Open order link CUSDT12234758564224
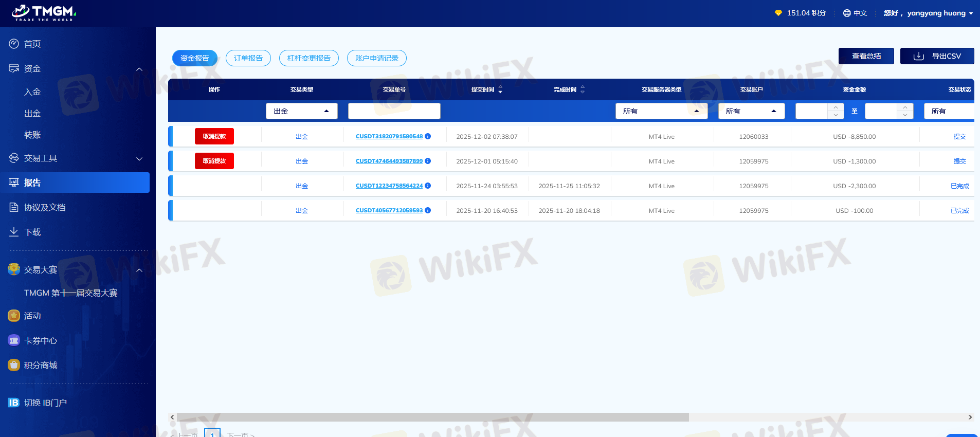This screenshot has height=437, width=980. [x=389, y=186]
